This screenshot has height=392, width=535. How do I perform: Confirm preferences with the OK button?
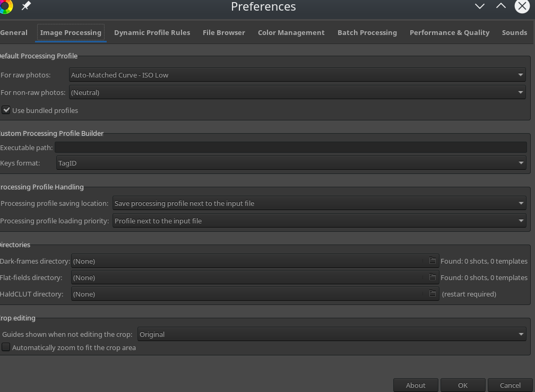462,385
